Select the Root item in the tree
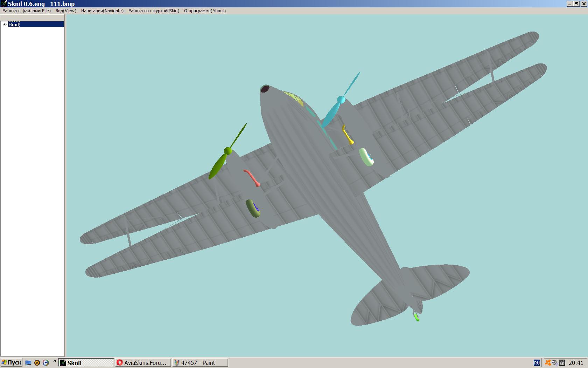Screen dimensions: 588x368 14,25
